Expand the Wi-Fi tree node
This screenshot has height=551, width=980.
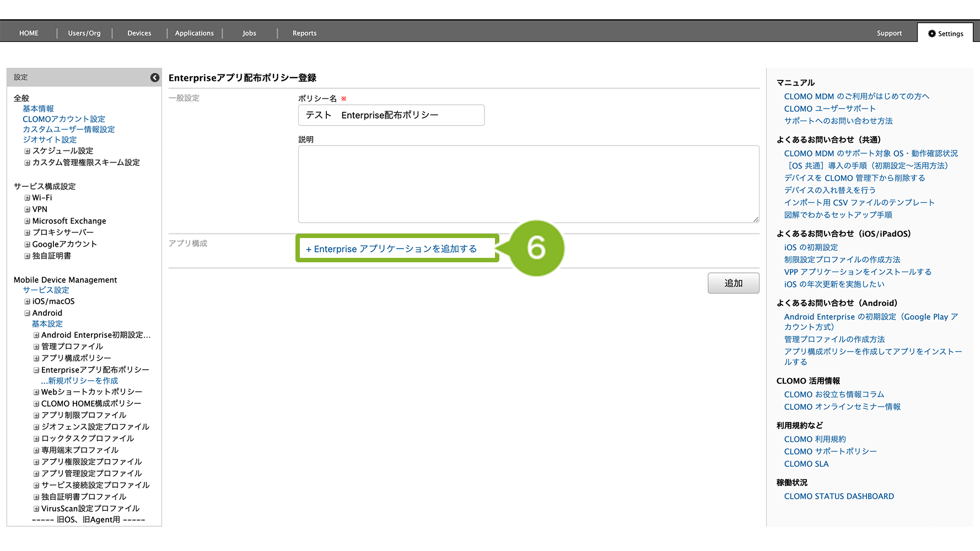point(27,198)
